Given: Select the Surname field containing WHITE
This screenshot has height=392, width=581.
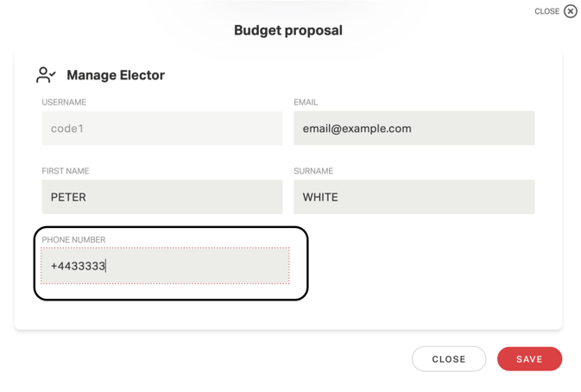Looking at the screenshot, I should [414, 197].
